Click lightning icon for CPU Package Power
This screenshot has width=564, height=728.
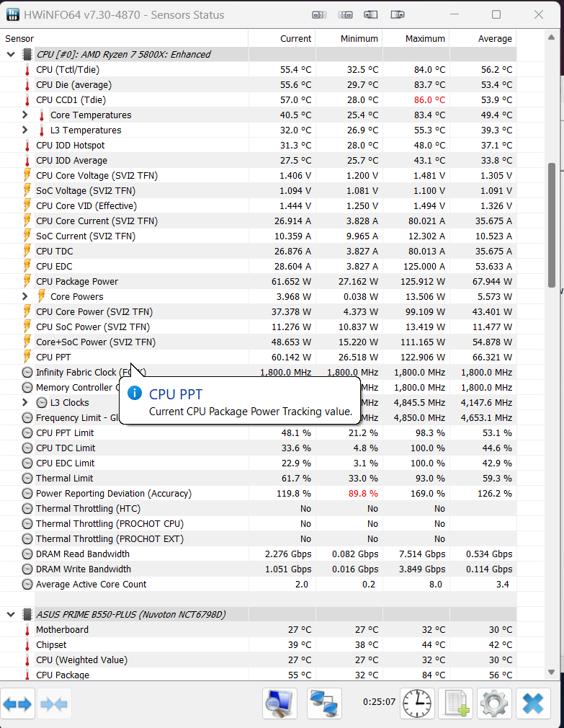click(x=27, y=281)
